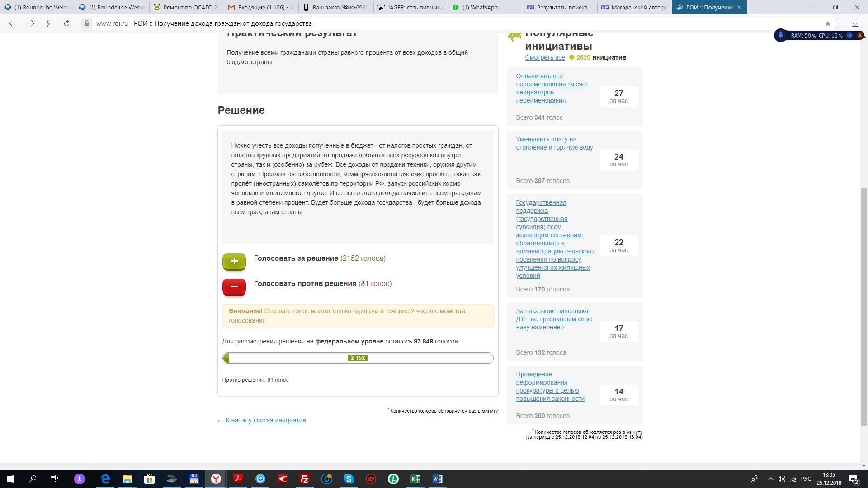Expand hidden system tray icons chevron

tap(770, 479)
